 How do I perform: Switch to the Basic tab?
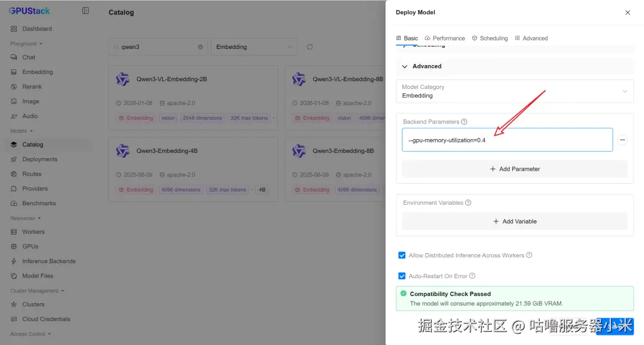(407, 38)
